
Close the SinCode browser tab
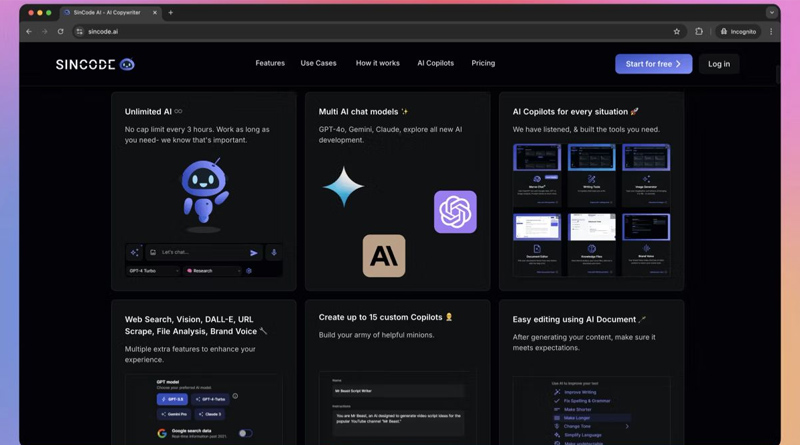(x=155, y=13)
